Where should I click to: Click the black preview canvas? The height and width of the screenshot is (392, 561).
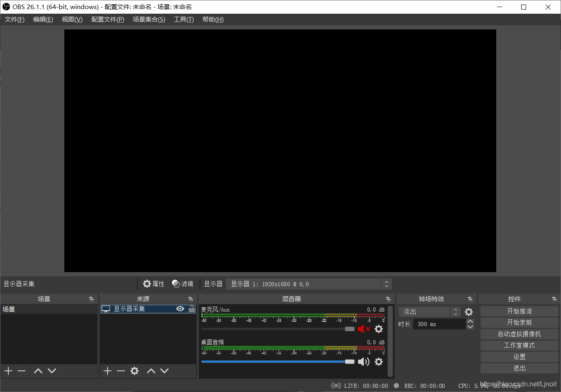(x=280, y=151)
